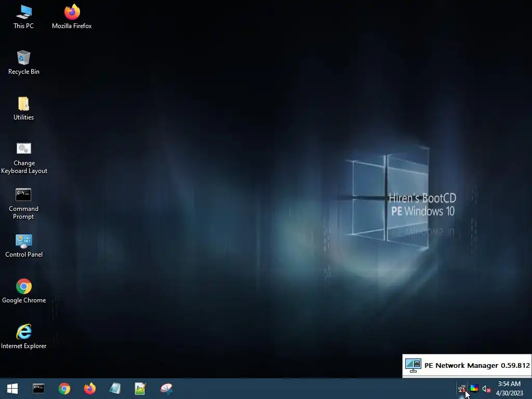Image resolution: width=532 pixels, height=399 pixels.
Task: Select the Recycle Bin icon
Action: [x=24, y=63]
